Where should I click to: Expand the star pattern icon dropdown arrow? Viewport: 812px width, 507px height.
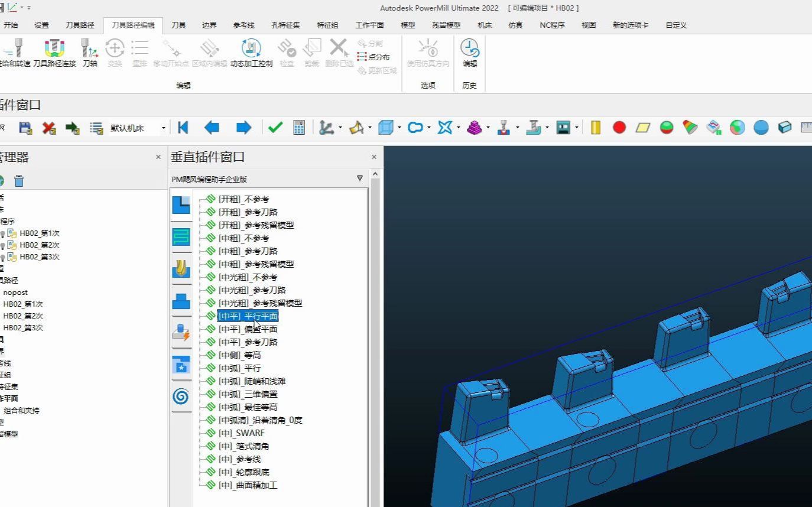[459, 128]
